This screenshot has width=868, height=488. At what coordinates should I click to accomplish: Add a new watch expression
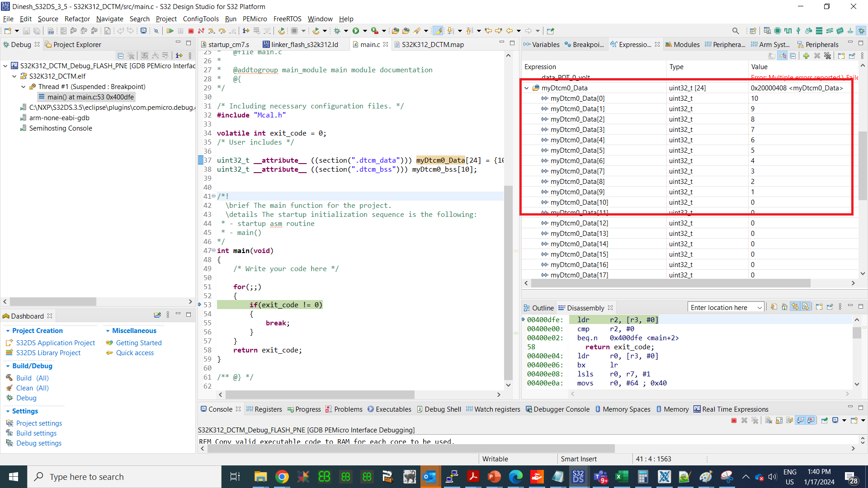click(806, 56)
